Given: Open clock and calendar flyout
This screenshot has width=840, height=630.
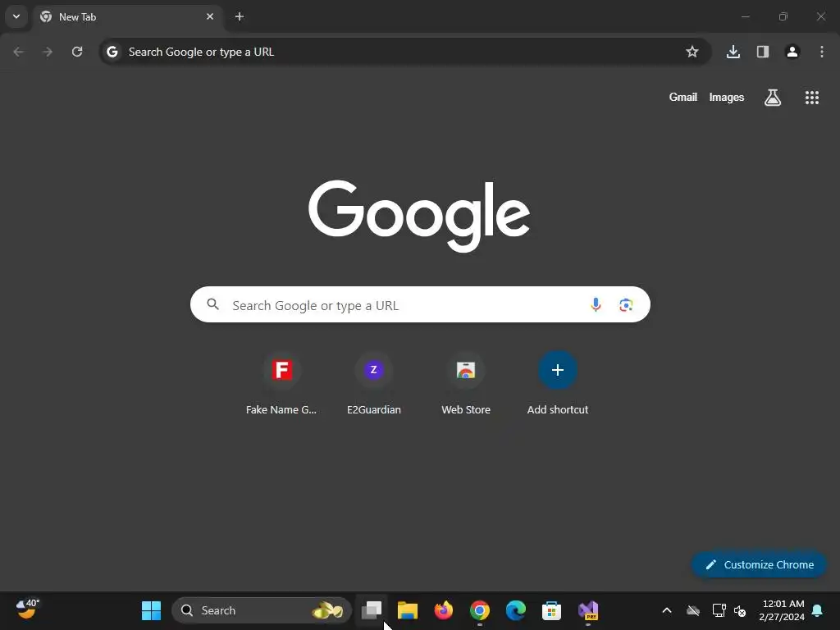Looking at the screenshot, I should point(782,610).
